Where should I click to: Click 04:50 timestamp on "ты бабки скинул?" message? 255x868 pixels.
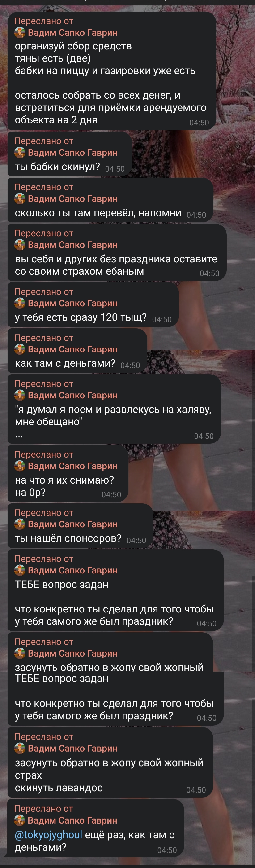coord(115,169)
